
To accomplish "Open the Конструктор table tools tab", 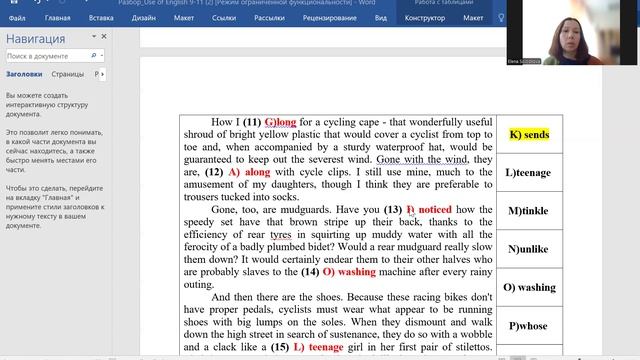I will coord(425,18).
